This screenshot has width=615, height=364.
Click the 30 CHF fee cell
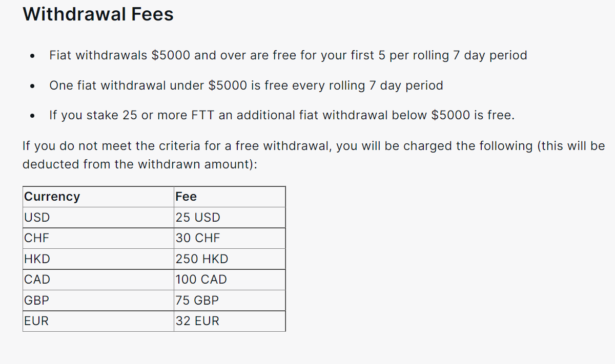click(x=198, y=238)
